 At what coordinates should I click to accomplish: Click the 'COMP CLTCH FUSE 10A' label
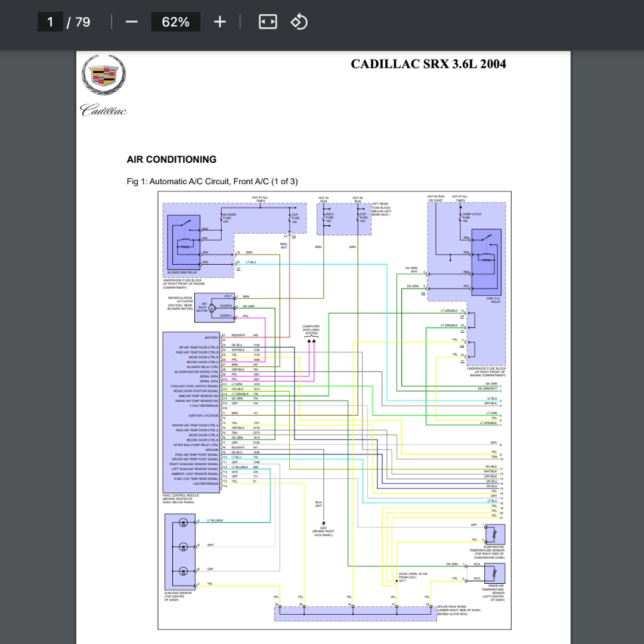472,218
